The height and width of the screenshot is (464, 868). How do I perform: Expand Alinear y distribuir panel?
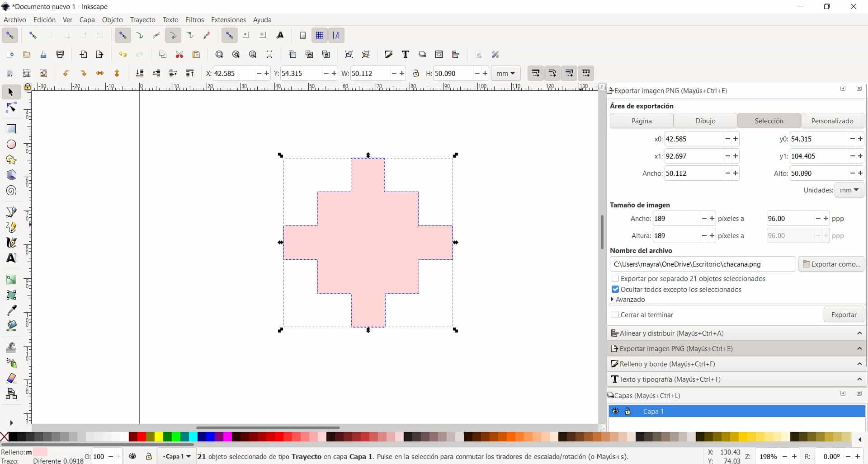(736, 333)
